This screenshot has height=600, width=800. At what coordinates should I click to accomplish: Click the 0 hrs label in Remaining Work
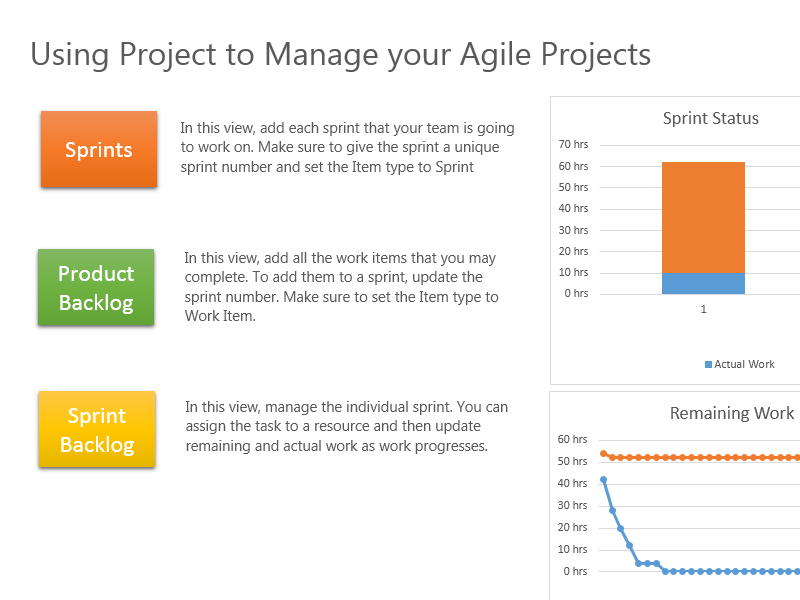[x=575, y=572]
